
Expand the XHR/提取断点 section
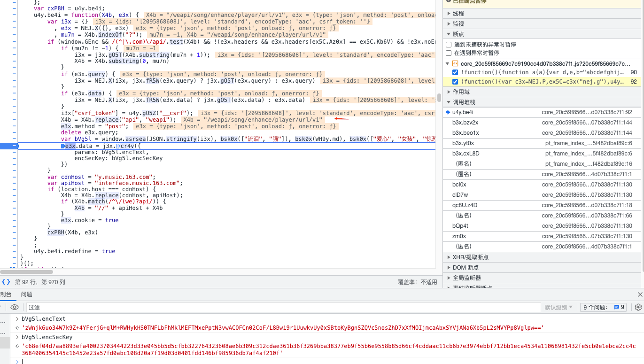point(470,257)
